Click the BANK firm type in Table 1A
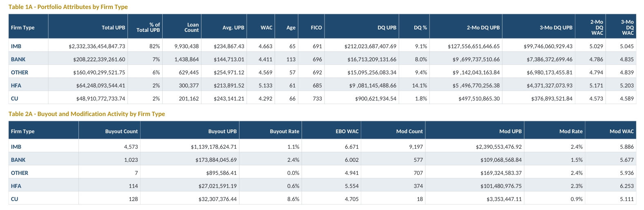Viewport: 644px width, 210px height. [18, 59]
